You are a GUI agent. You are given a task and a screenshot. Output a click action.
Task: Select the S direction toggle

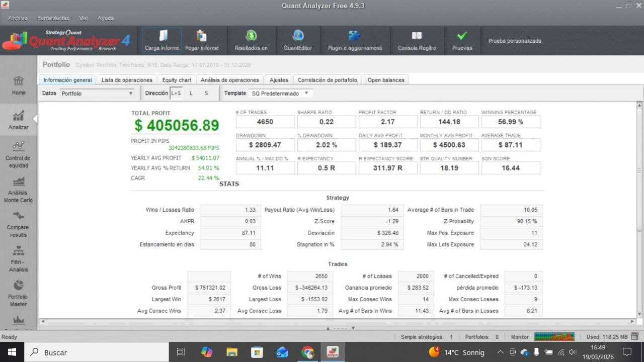point(206,94)
